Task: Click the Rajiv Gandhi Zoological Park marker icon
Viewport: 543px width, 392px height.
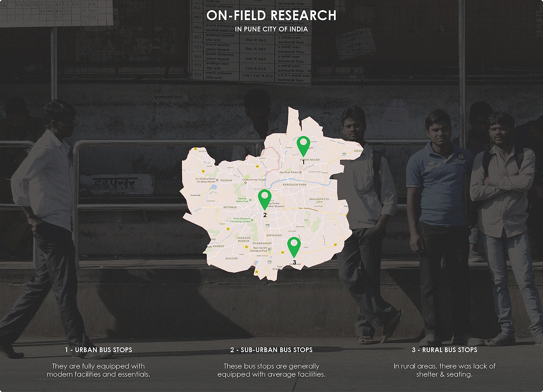Action: 270,249
